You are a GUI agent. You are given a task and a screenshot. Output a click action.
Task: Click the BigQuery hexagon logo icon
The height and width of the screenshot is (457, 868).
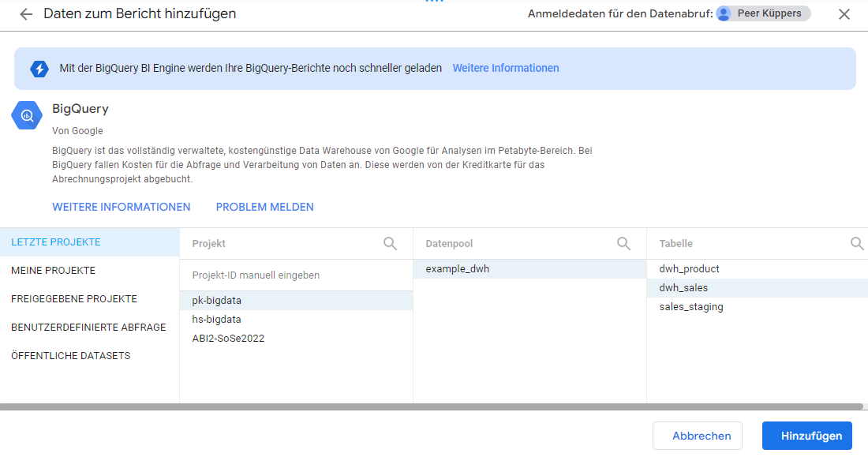[x=27, y=115]
